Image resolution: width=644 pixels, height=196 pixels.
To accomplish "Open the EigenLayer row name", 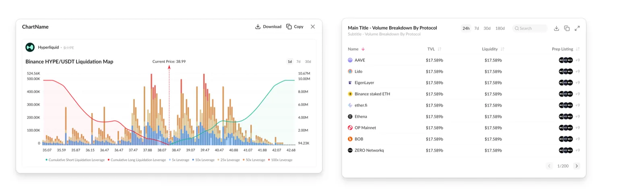I will [364, 83].
